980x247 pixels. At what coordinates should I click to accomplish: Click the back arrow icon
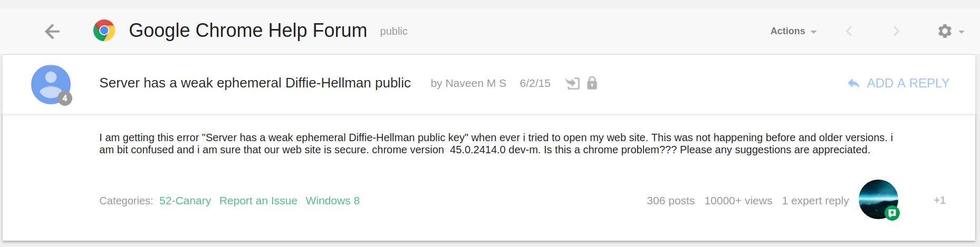tap(52, 32)
